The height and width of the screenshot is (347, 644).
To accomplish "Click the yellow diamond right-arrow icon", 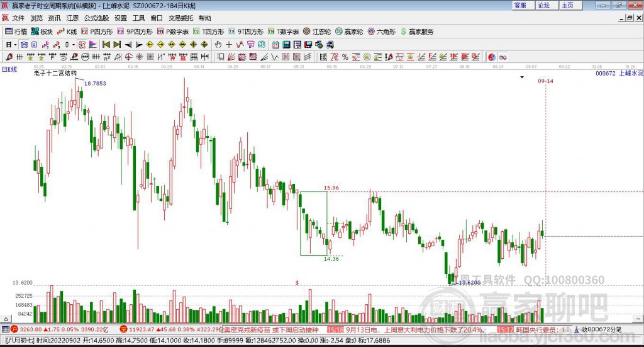I will [x=160, y=45].
